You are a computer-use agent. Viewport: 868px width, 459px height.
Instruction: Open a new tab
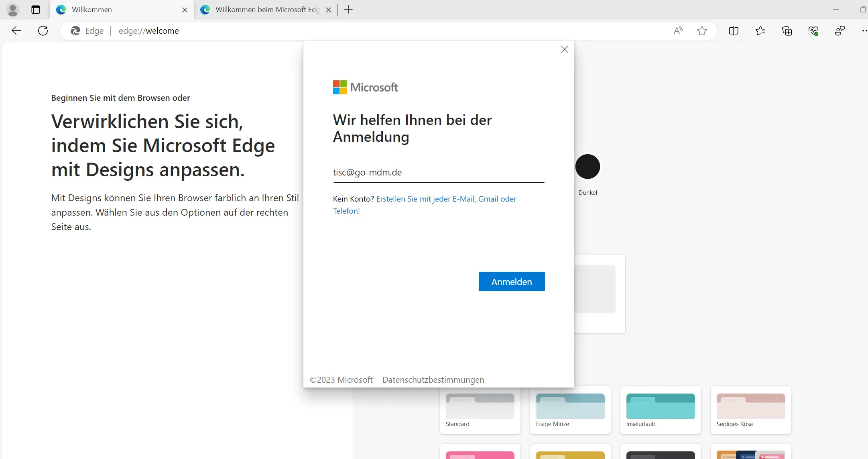348,10
